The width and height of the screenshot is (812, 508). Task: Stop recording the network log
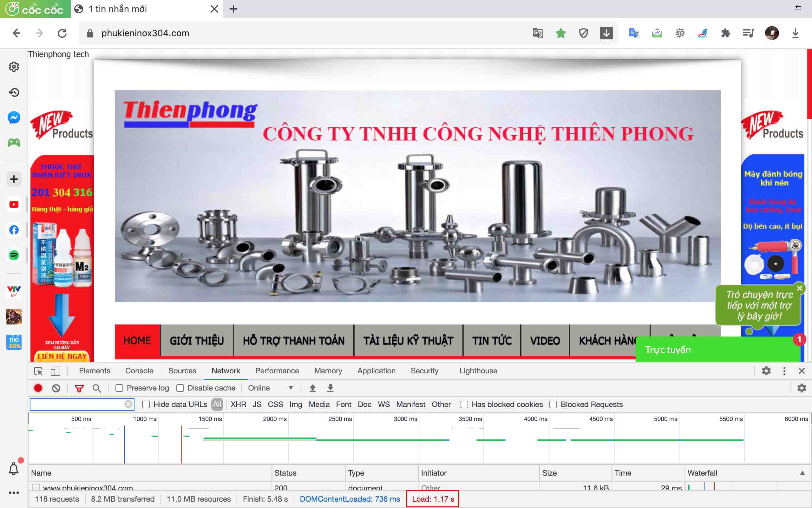coord(38,388)
